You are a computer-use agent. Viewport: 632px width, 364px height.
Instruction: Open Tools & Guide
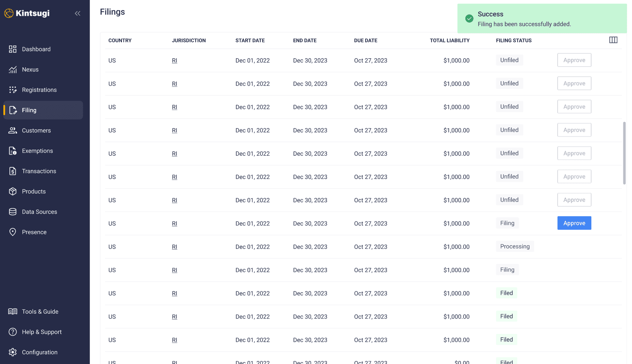[x=43, y=311]
